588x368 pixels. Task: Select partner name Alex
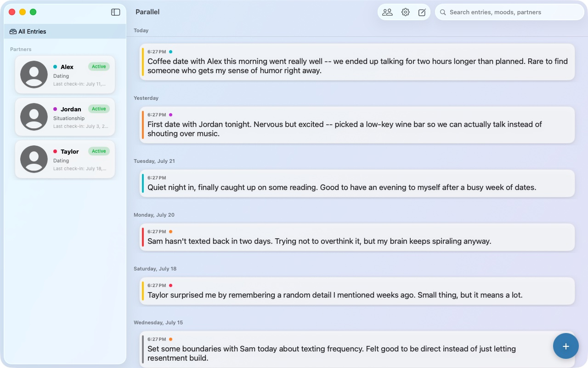(67, 67)
